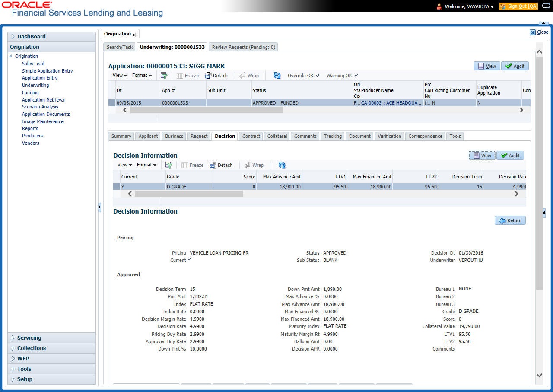Toggle the Override OK checkbox
Screen dimensions: 553x392
point(318,76)
